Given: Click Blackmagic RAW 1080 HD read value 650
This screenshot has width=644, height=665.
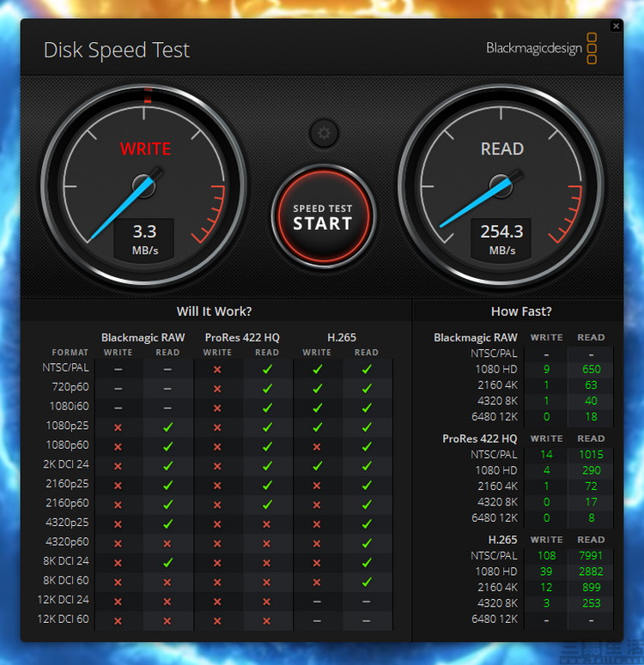Looking at the screenshot, I should click(x=592, y=370).
